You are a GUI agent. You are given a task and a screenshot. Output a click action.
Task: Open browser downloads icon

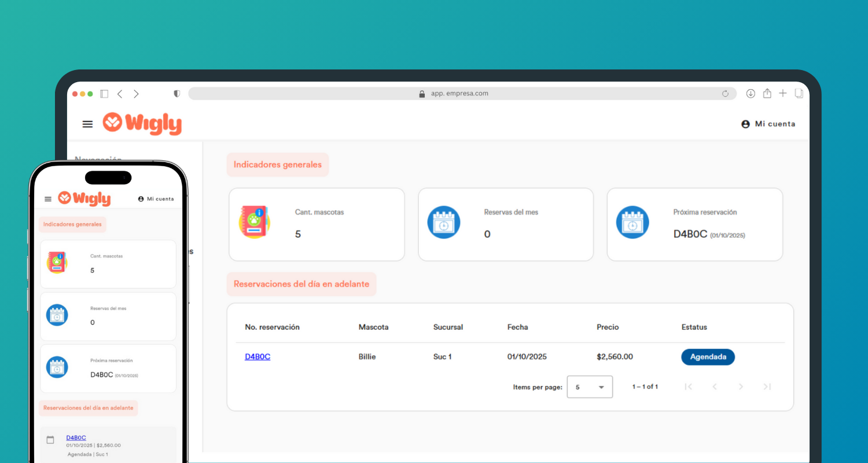tap(751, 93)
